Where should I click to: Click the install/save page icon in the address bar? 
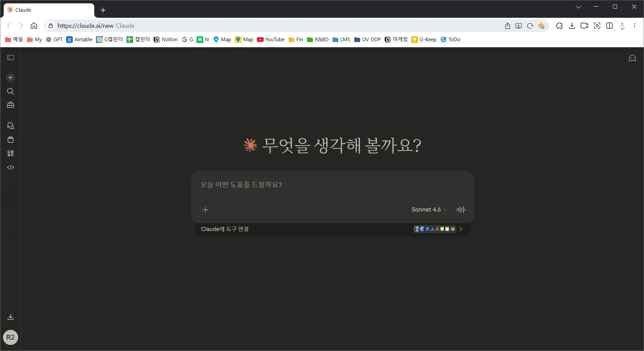coord(519,26)
